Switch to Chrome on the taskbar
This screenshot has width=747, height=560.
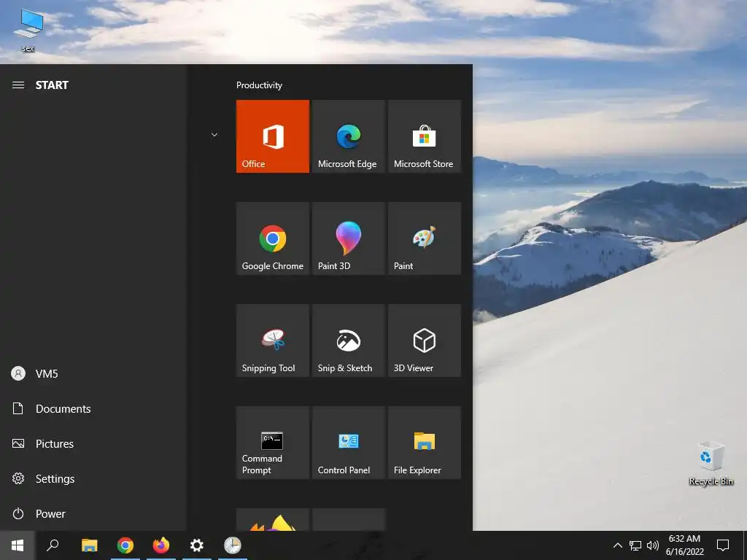click(125, 545)
